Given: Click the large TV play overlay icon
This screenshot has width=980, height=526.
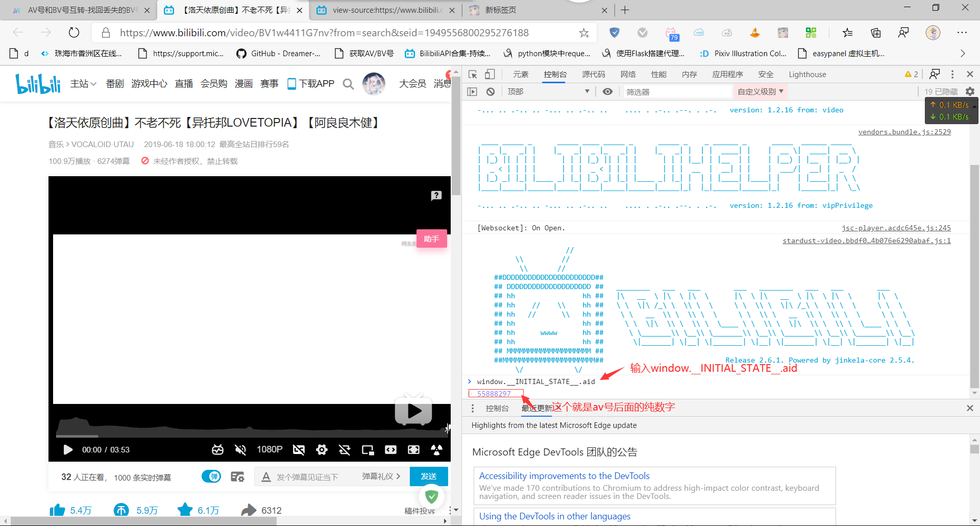Looking at the screenshot, I should (413, 410).
